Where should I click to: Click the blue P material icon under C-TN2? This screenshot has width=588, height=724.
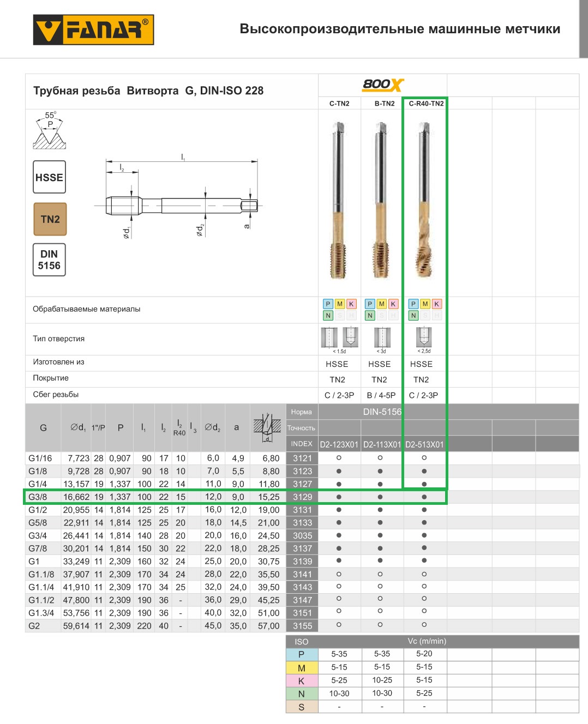[x=328, y=304]
